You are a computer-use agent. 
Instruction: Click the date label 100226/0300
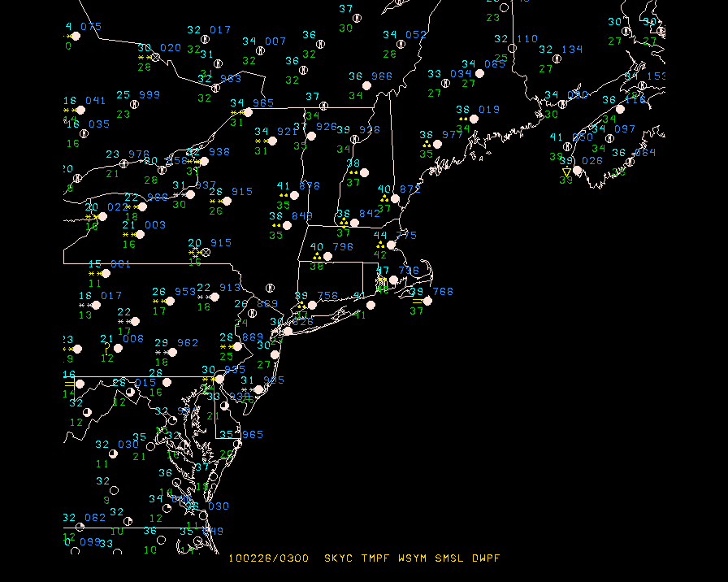269,558
